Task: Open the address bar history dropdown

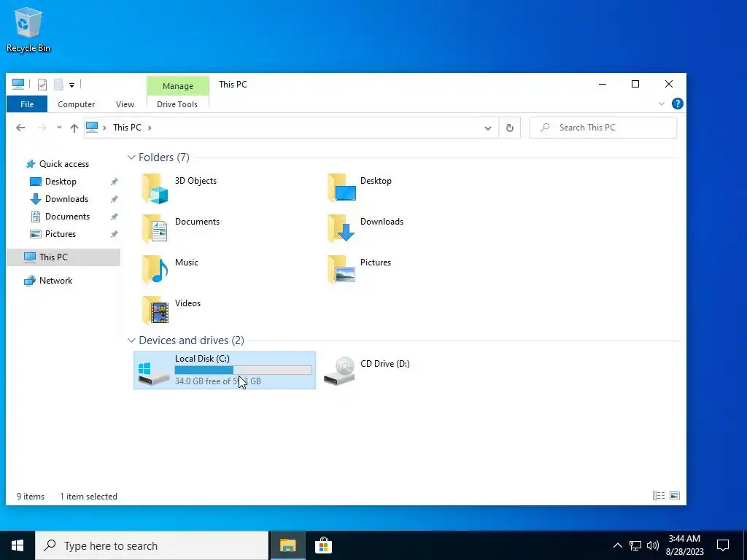Action: [488, 128]
